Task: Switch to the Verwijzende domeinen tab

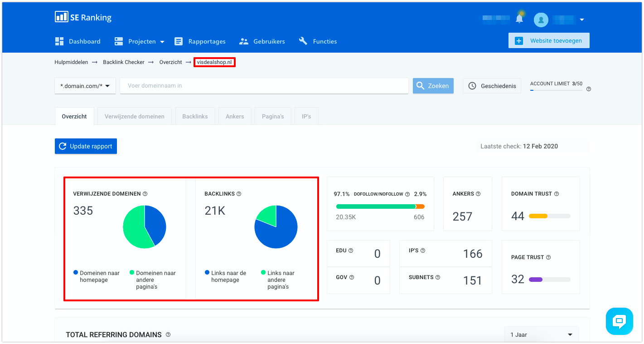Action: (135, 116)
